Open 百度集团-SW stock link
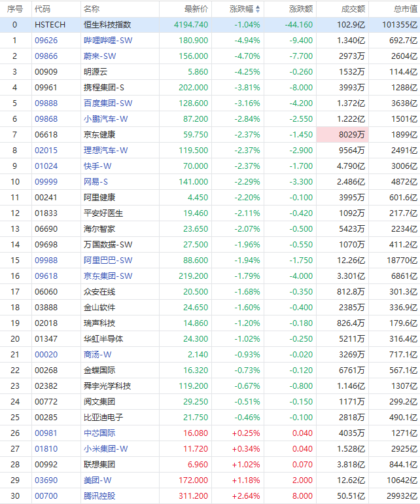Screen dimensions: 420x504 (x=108, y=103)
